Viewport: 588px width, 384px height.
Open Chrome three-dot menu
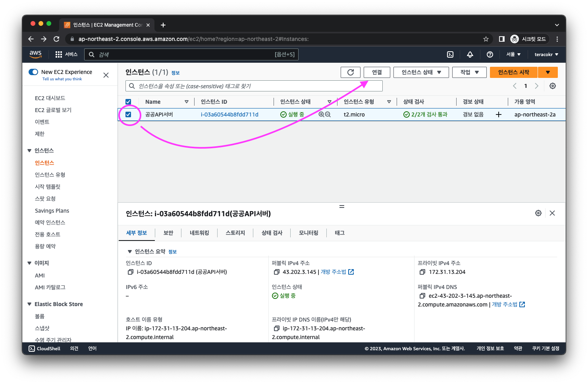pos(557,39)
